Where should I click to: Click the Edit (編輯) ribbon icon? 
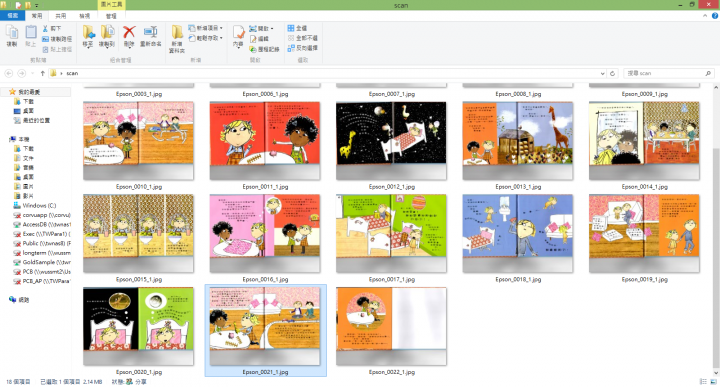tap(259, 39)
